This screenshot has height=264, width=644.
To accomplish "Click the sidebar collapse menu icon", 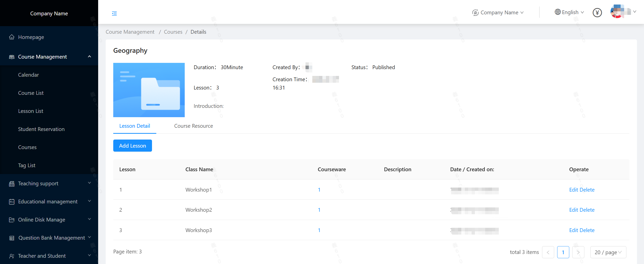I will (114, 13).
